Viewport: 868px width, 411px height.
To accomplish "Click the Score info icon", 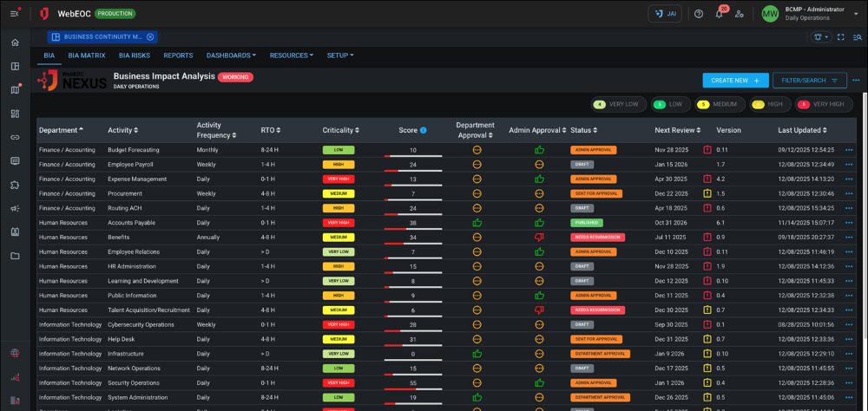I will click(x=424, y=131).
